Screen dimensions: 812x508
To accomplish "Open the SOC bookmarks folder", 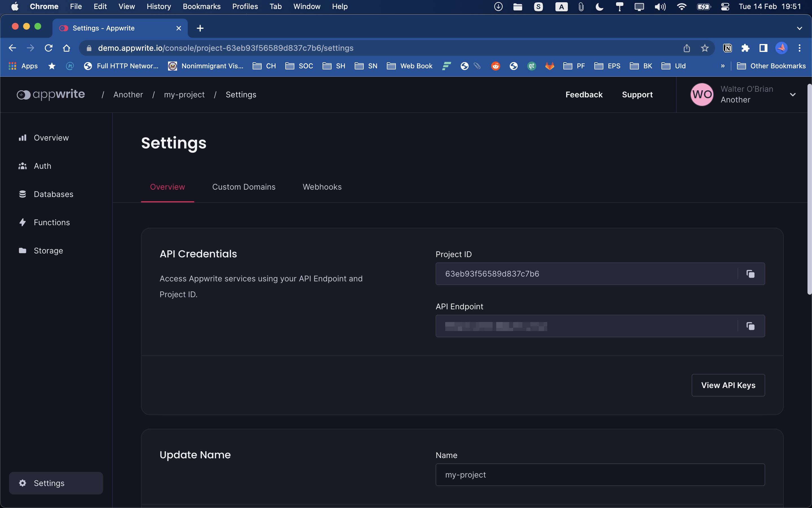I will tap(299, 66).
